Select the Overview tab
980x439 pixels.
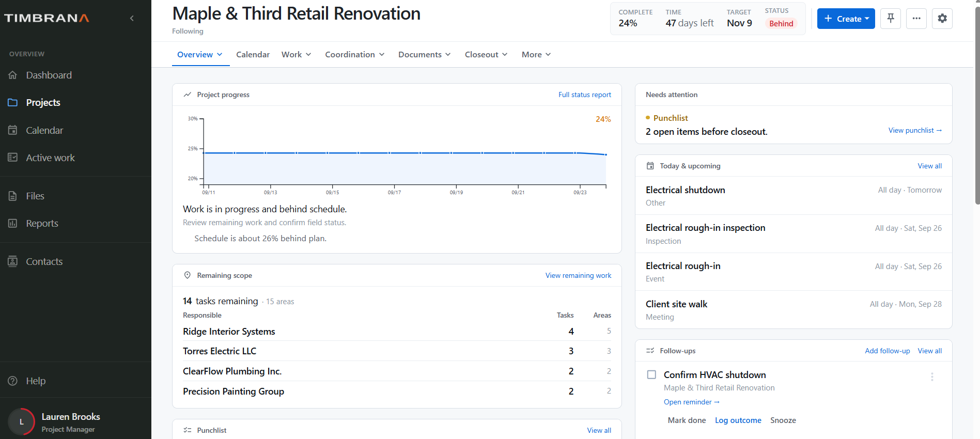coord(200,54)
